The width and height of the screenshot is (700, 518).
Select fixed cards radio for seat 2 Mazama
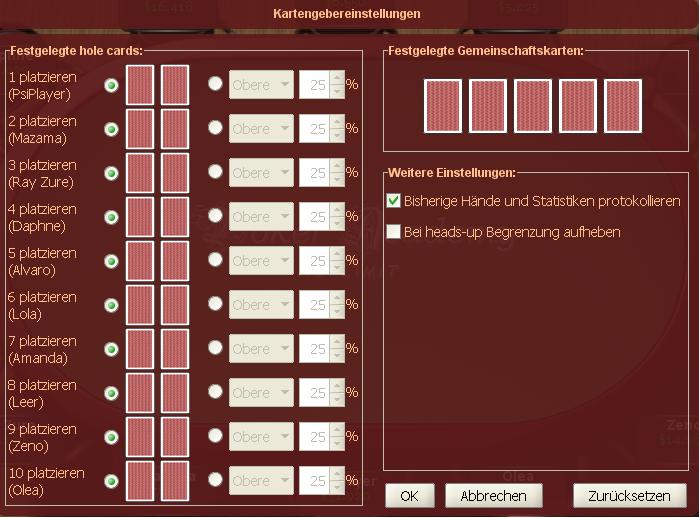pos(112,129)
